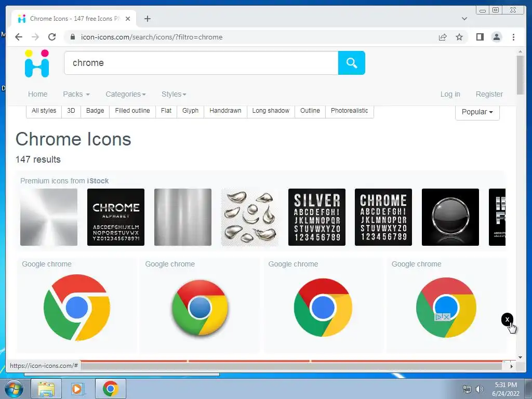Click the Log in link
The width and height of the screenshot is (532, 399).
point(450,94)
